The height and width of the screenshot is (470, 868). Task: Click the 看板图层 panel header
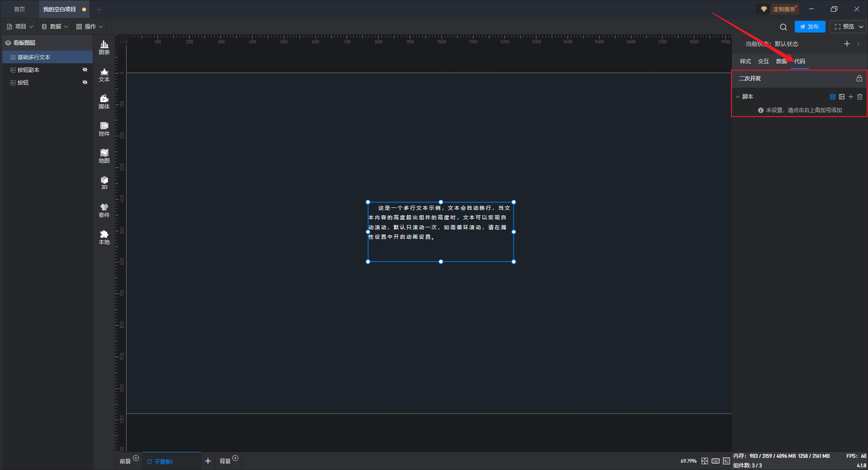[47, 43]
